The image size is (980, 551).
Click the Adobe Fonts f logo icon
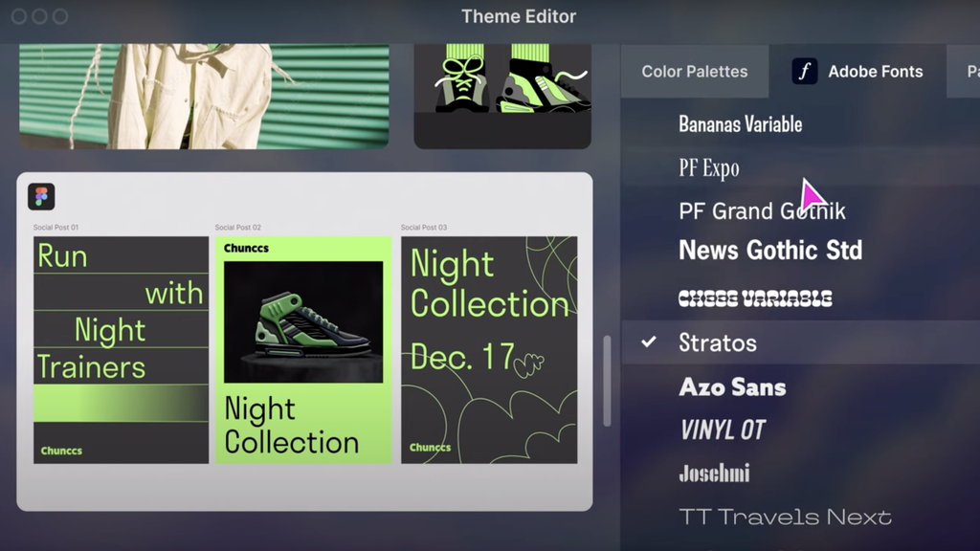[x=804, y=71]
